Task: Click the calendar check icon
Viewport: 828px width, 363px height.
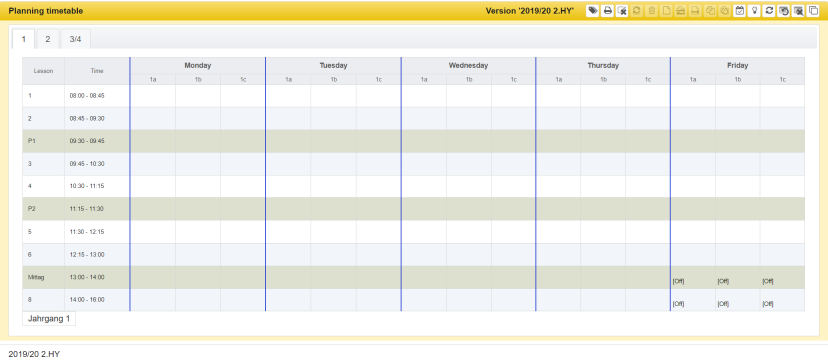Action: click(x=740, y=11)
